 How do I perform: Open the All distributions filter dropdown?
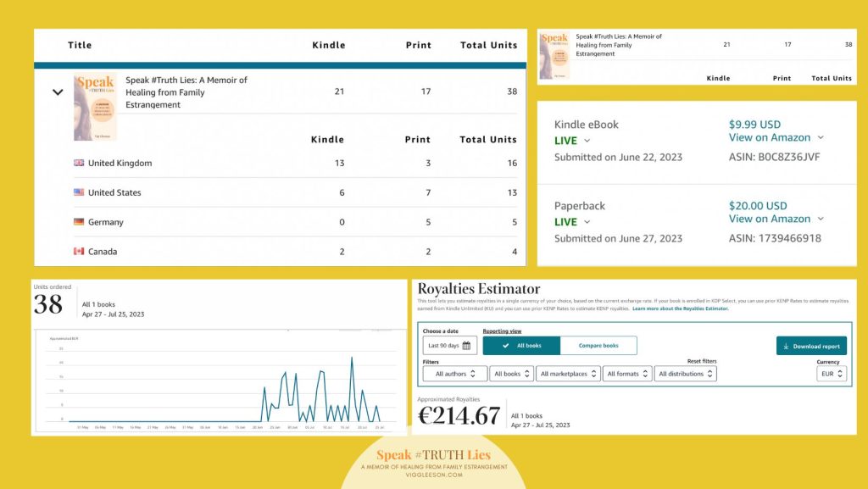(685, 374)
